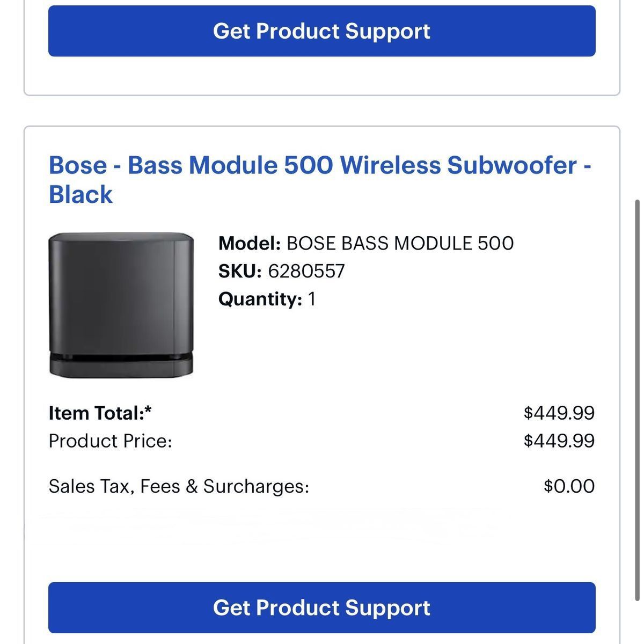
Task: Click the Quantity label
Action: 260,299
